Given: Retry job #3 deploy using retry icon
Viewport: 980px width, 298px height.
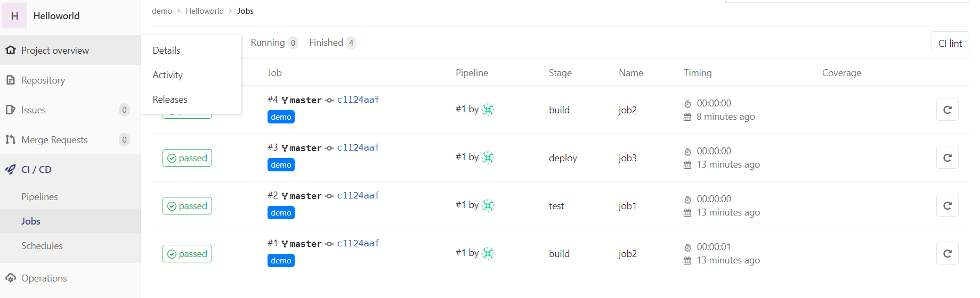Looking at the screenshot, I should tap(947, 158).
